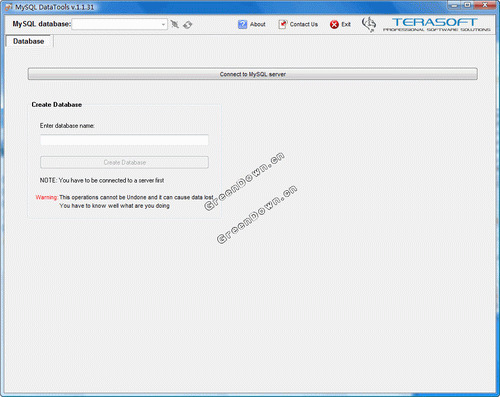500x397 pixels.
Task: Close the MySQL DataTools window
Action: point(485,5)
